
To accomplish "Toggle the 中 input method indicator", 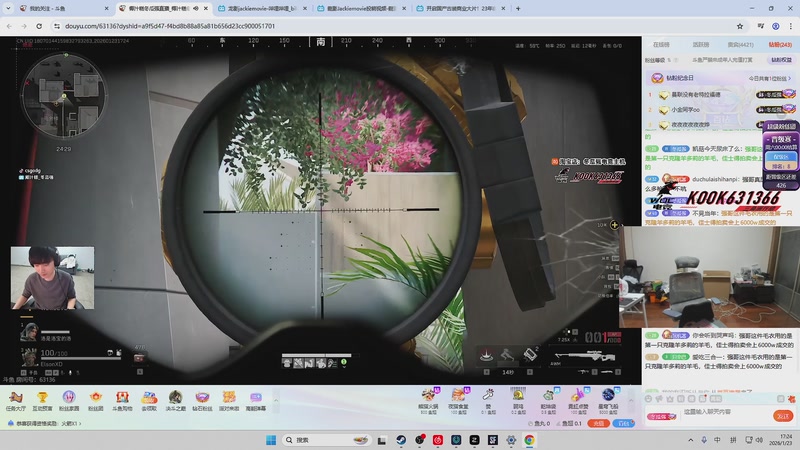I will pos(717,440).
